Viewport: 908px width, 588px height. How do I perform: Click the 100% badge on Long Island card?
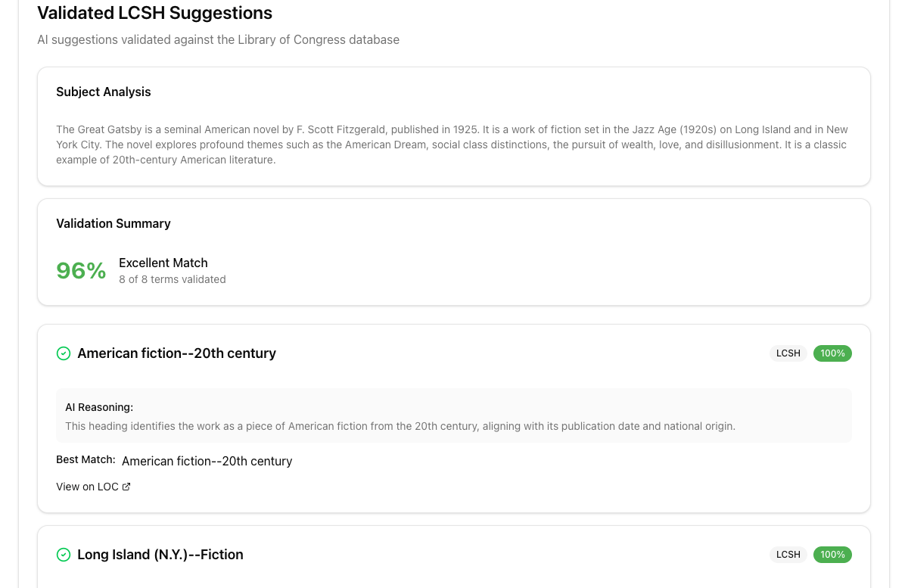tap(832, 555)
